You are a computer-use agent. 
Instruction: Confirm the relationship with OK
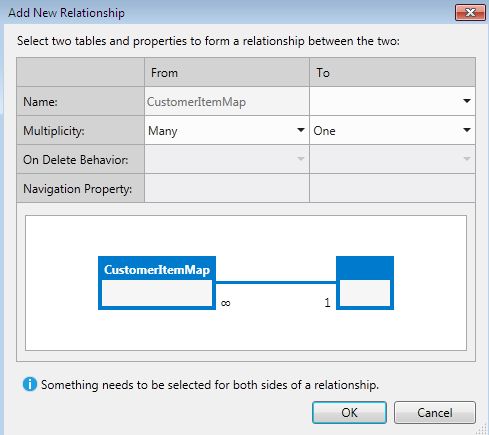[349, 413]
